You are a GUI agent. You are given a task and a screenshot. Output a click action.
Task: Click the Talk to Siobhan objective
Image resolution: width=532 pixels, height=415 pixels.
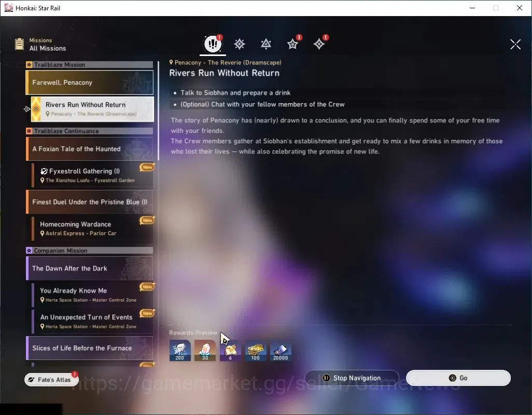(235, 93)
